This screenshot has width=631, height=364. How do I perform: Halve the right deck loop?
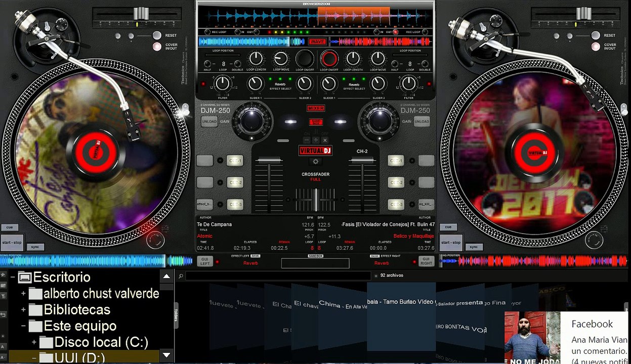click(394, 64)
